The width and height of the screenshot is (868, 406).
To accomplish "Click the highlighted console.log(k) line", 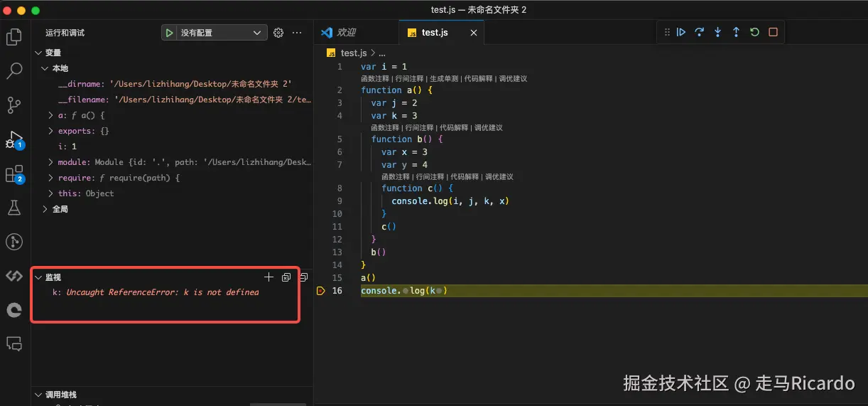I will (x=614, y=291).
